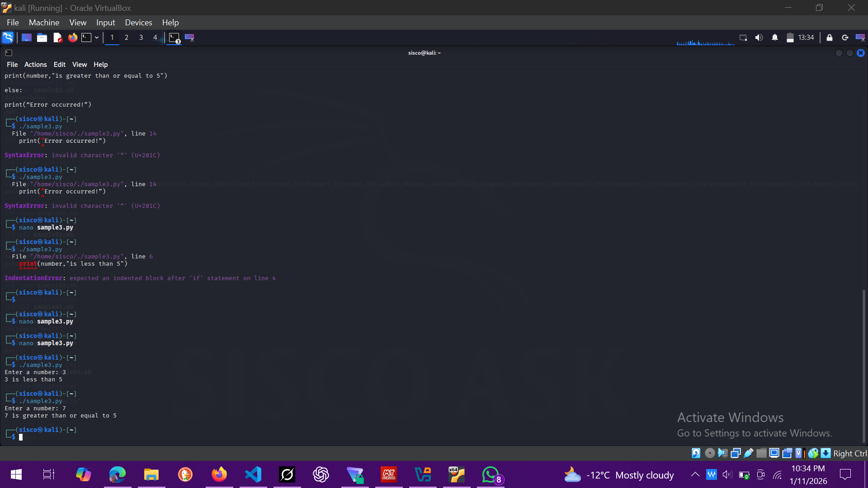Click terminal title bar icon at top-left

(x=9, y=53)
